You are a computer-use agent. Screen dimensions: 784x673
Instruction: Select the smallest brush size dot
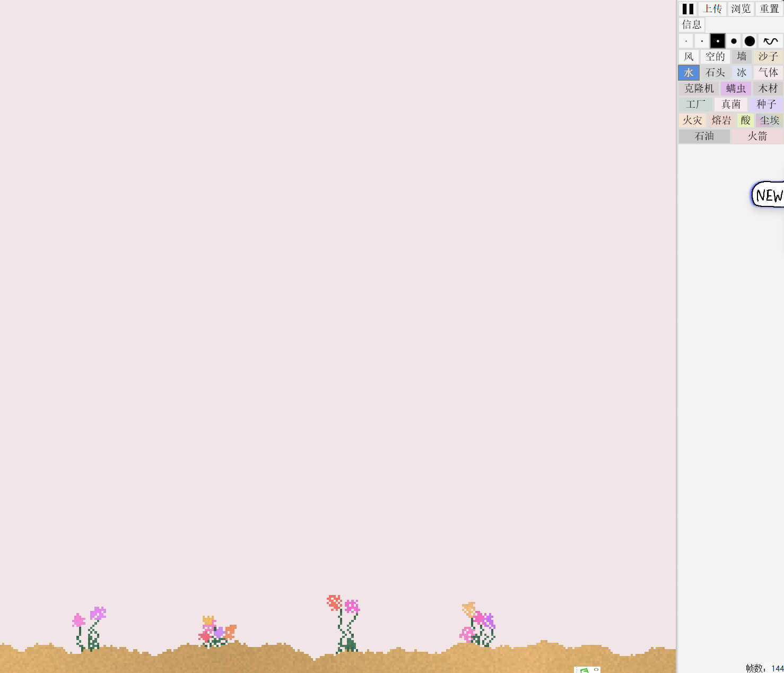coord(686,41)
